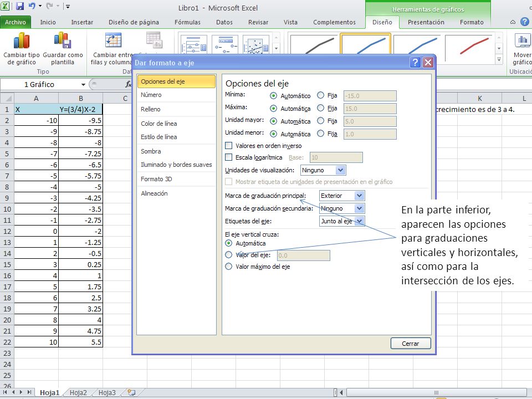Enable Valores en orden inverso checkbox
This screenshot has height=399, width=532.
229,146
